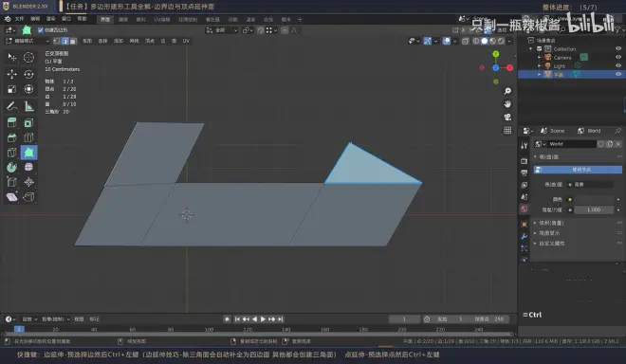Open the File menu in top bar
Image resolution: width=626 pixels, height=364 pixels.
[19, 19]
